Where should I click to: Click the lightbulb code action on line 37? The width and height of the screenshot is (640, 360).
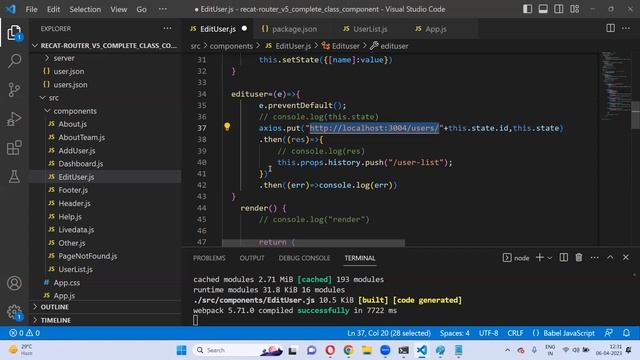[227, 127]
